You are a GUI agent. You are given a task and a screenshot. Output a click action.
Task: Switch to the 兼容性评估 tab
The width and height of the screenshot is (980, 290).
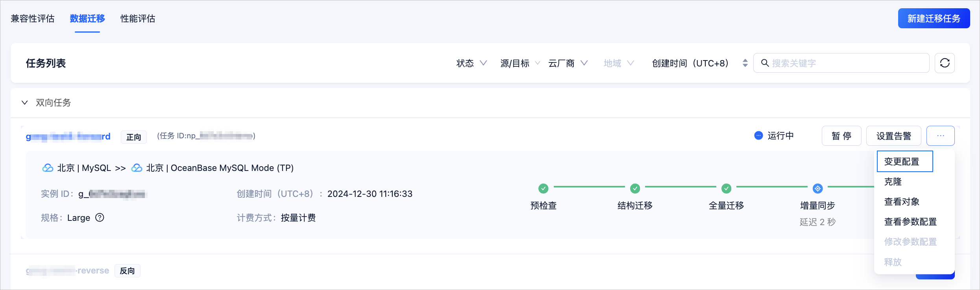[33, 18]
